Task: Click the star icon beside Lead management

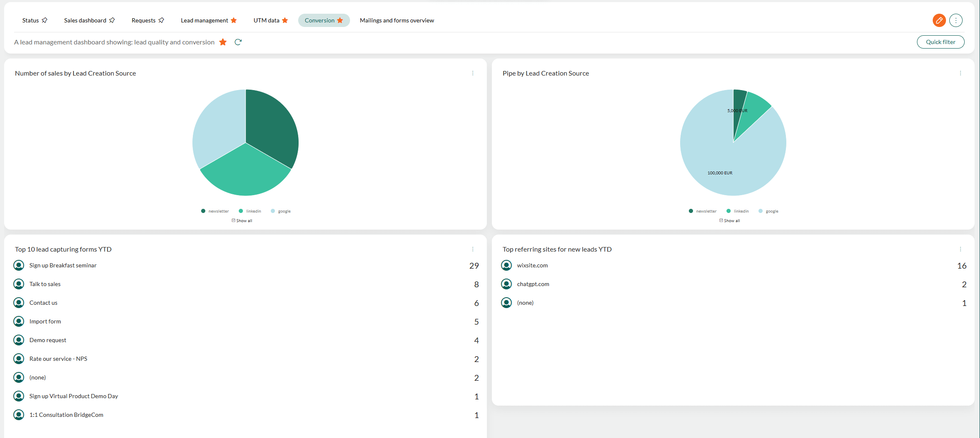Action: click(x=234, y=20)
